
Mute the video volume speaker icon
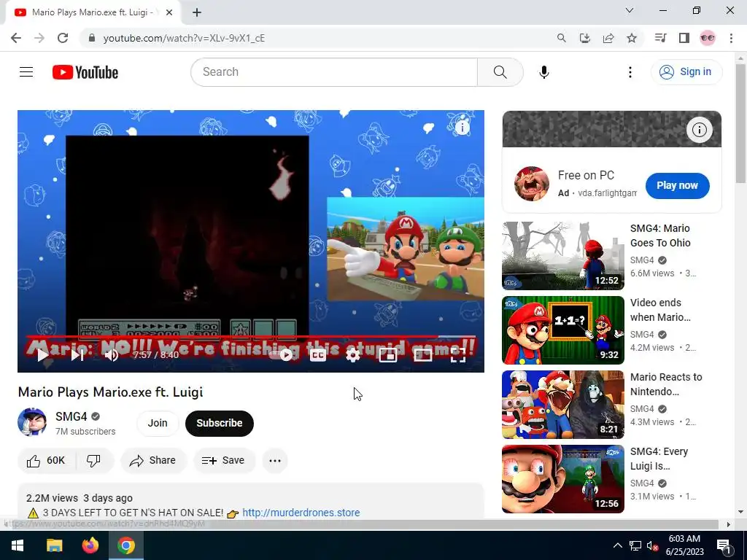112,355
